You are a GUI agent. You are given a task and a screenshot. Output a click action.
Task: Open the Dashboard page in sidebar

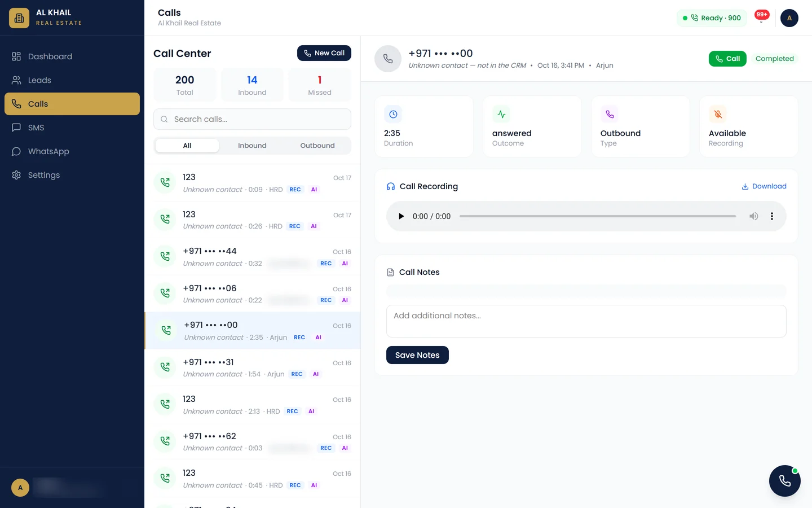click(72, 56)
